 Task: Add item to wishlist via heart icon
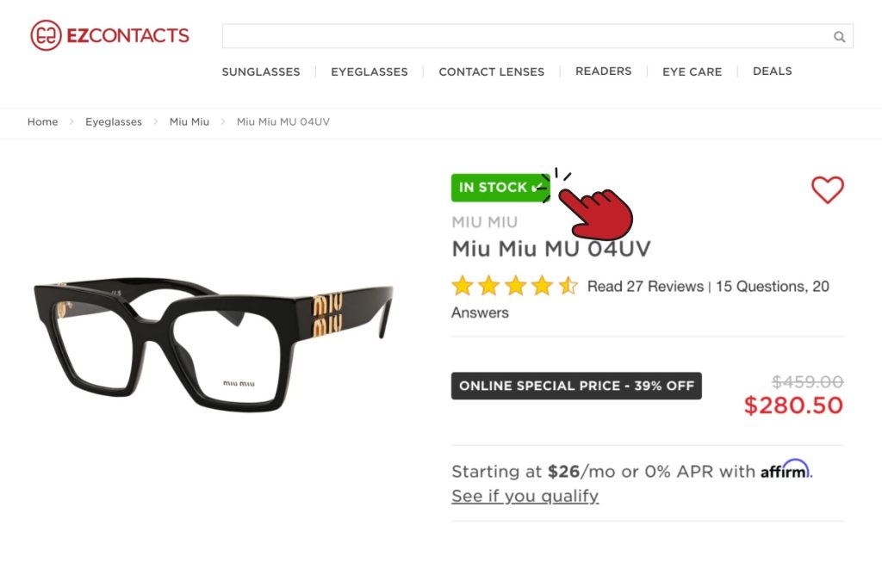coord(828,189)
